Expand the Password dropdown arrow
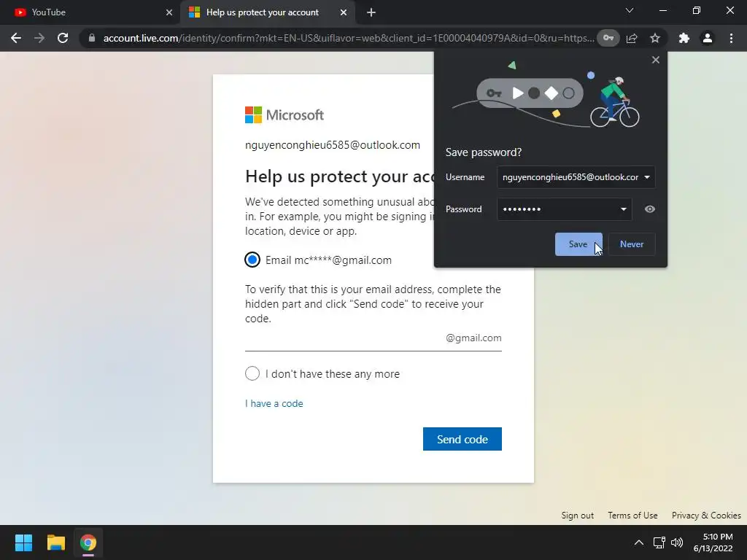This screenshot has height=560, width=747. tap(623, 209)
